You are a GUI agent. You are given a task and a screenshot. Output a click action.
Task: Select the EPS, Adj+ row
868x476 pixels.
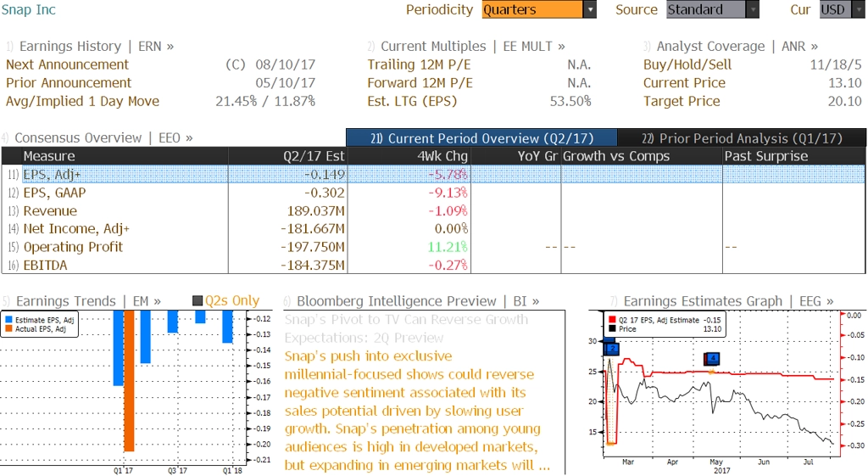point(433,174)
